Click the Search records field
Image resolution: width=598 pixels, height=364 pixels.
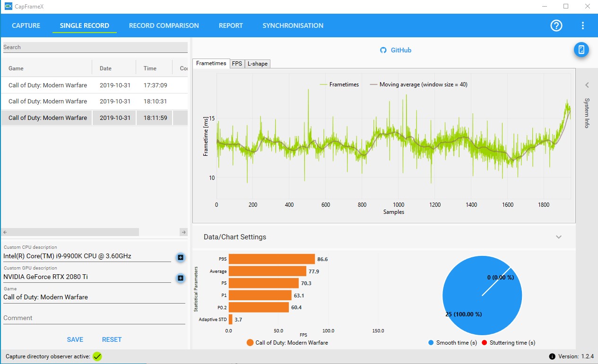95,47
